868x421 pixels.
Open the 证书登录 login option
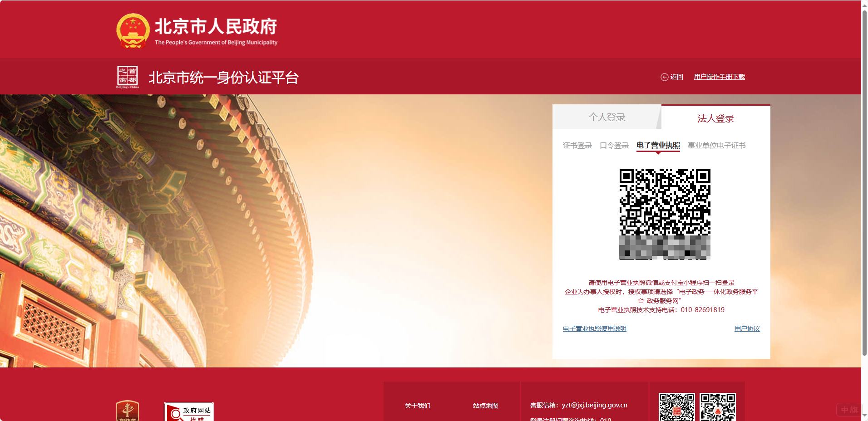coord(577,146)
